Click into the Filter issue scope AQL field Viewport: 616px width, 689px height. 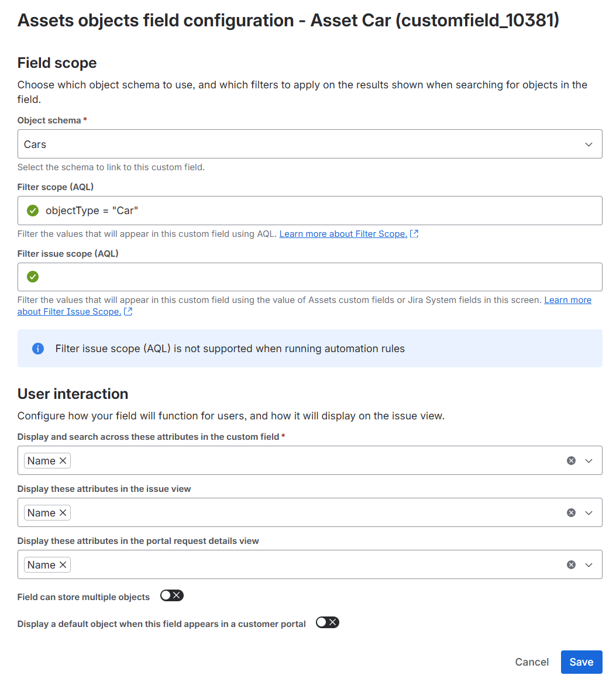[x=316, y=277]
